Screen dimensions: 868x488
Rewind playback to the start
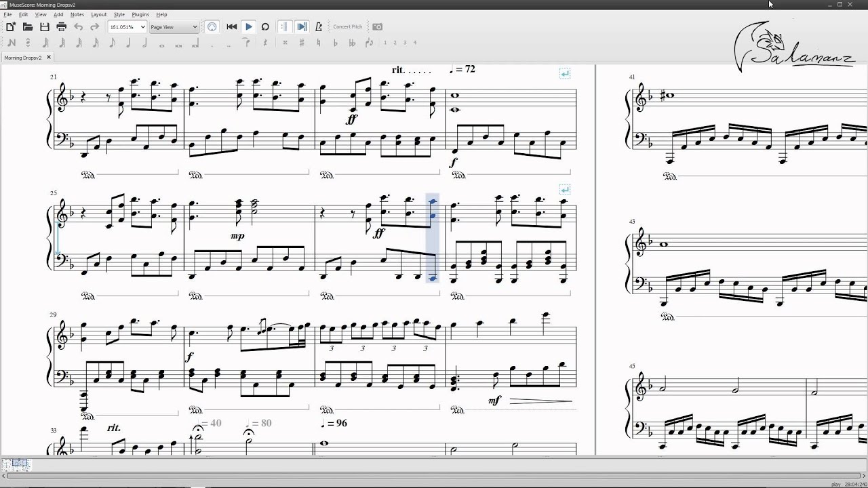(x=231, y=27)
